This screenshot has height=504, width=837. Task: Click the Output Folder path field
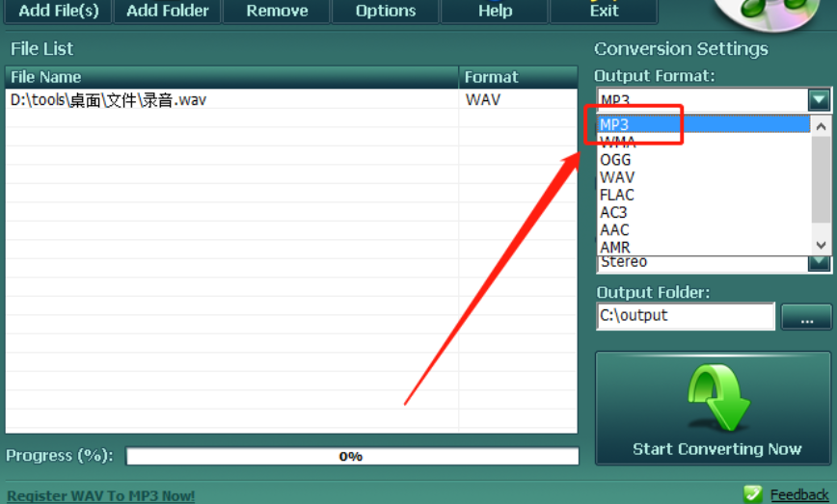686,316
